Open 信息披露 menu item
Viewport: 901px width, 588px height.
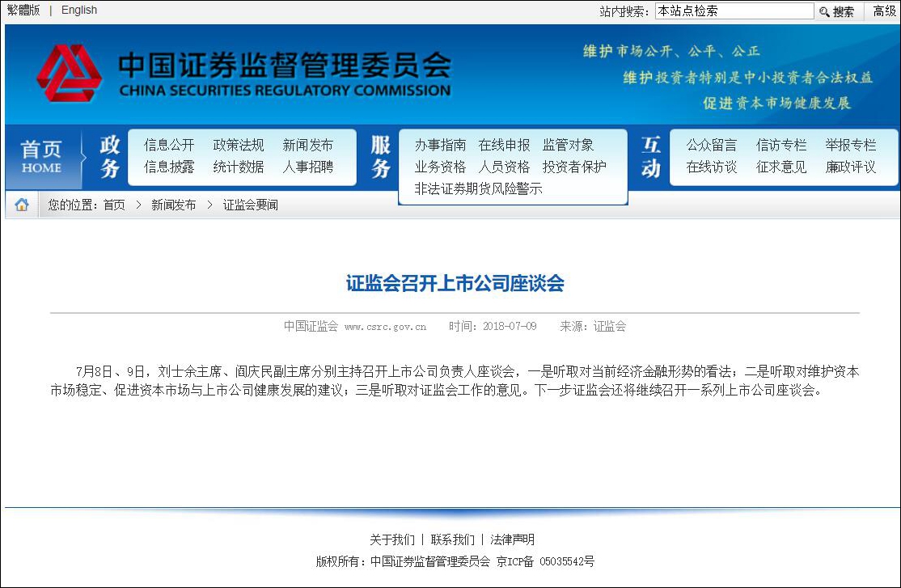pyautogui.click(x=169, y=167)
